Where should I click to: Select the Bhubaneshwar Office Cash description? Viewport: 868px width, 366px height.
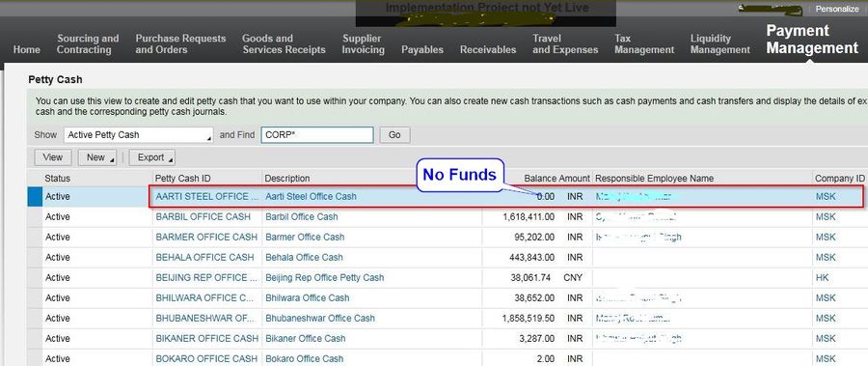(320, 319)
